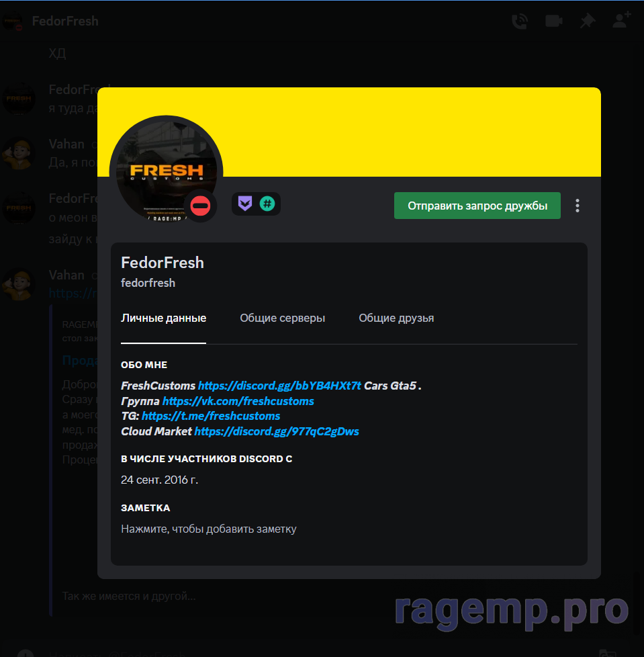644x657 pixels.
Task: Click FedorFresh name in the chat header
Action: [x=65, y=21]
